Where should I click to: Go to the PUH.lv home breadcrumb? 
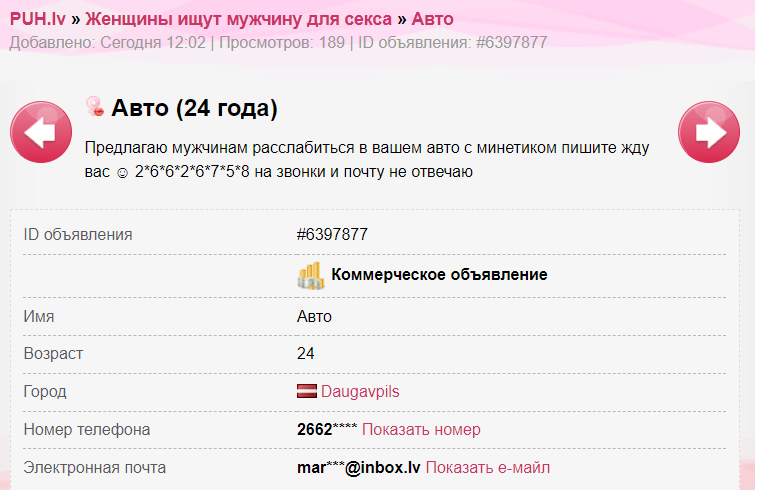[x=42, y=18]
